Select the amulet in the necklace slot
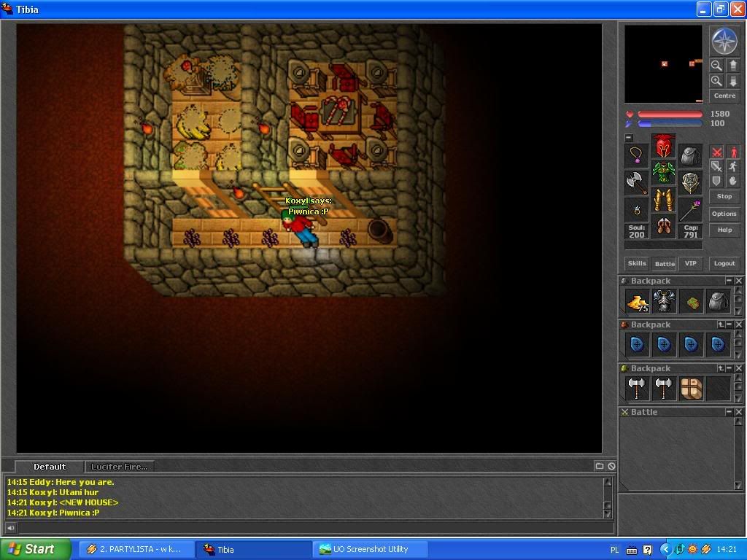The image size is (747, 560). point(636,155)
